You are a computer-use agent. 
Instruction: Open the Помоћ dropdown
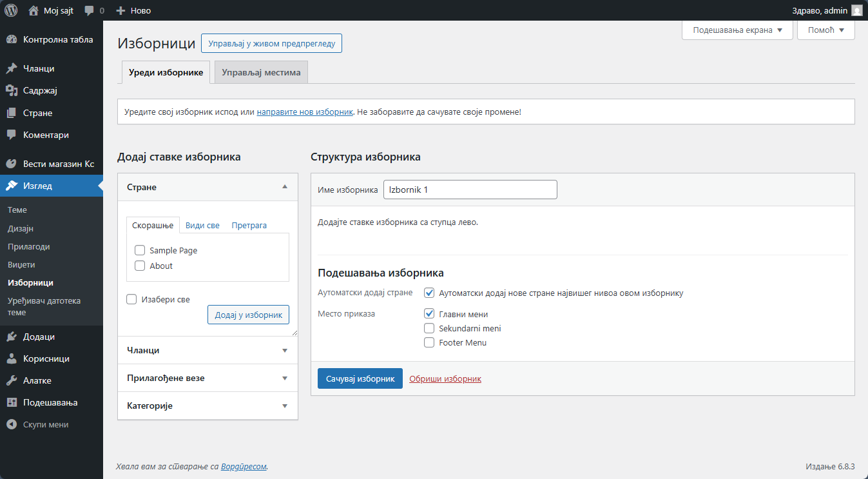825,30
